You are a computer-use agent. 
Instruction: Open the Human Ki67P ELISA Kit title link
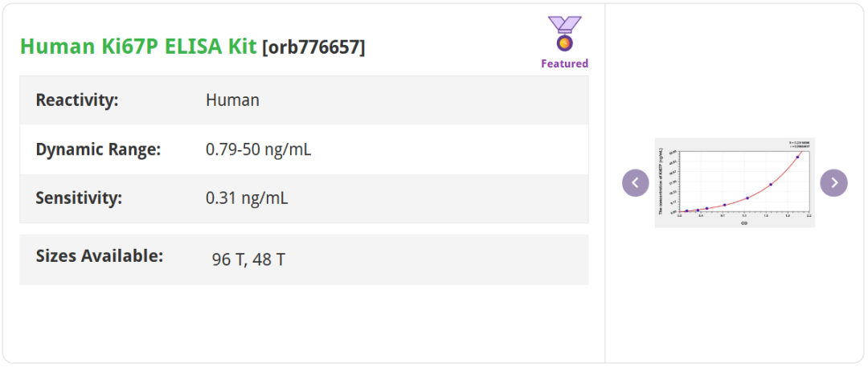(x=138, y=47)
